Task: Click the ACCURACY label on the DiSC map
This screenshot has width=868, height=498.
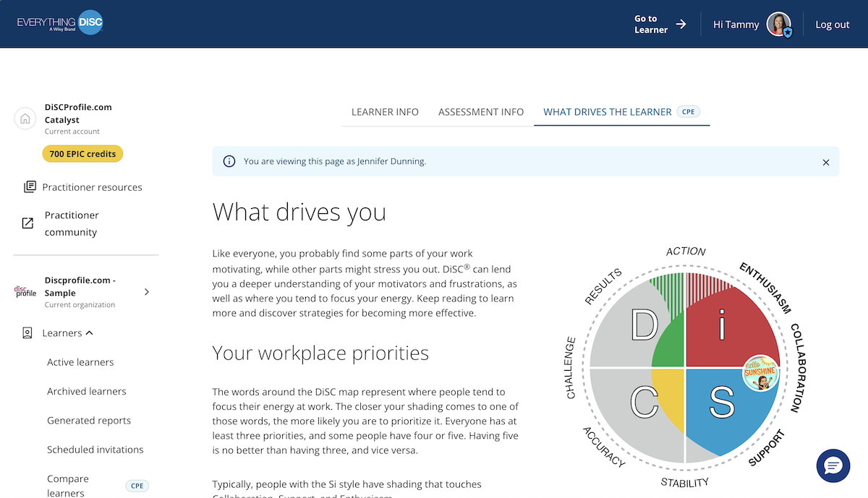Action: point(604,447)
